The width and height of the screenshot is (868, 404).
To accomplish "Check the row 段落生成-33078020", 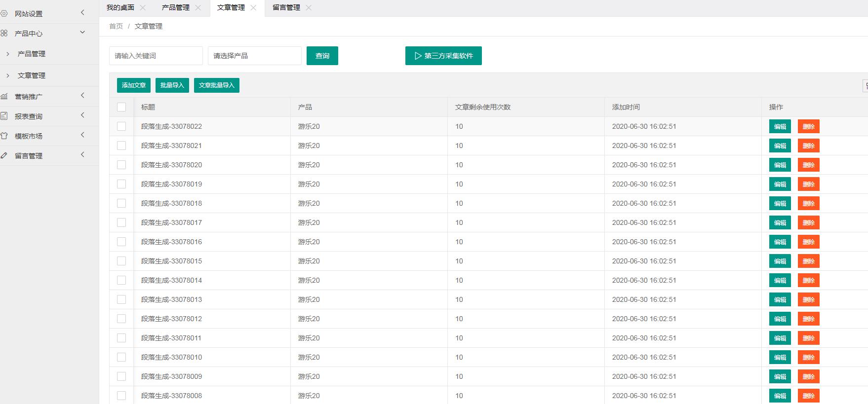I will click(x=121, y=165).
